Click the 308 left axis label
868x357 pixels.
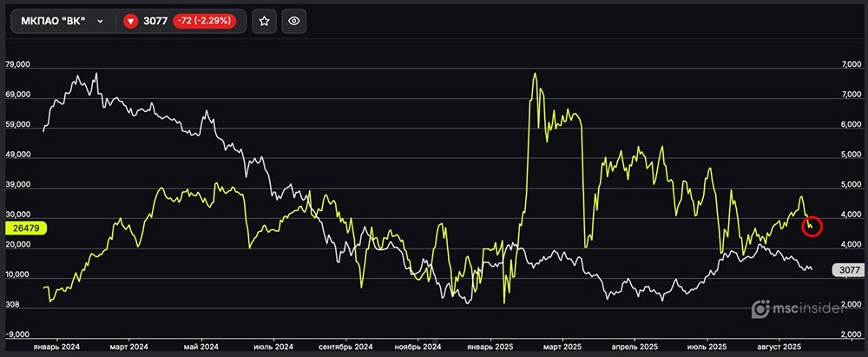tap(11, 305)
